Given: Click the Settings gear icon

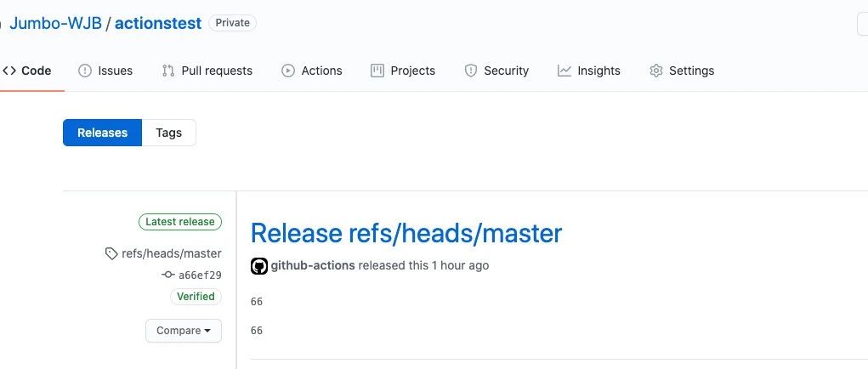Looking at the screenshot, I should tap(656, 71).
